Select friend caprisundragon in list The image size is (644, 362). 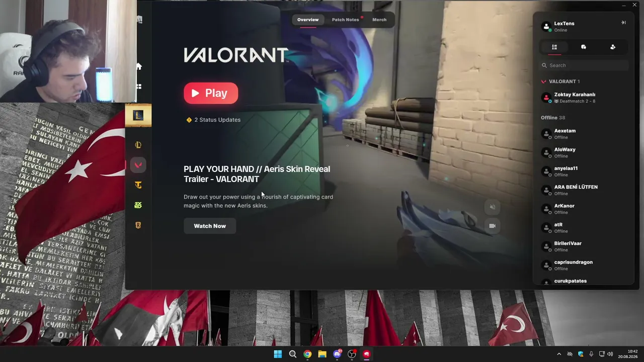(x=584, y=265)
